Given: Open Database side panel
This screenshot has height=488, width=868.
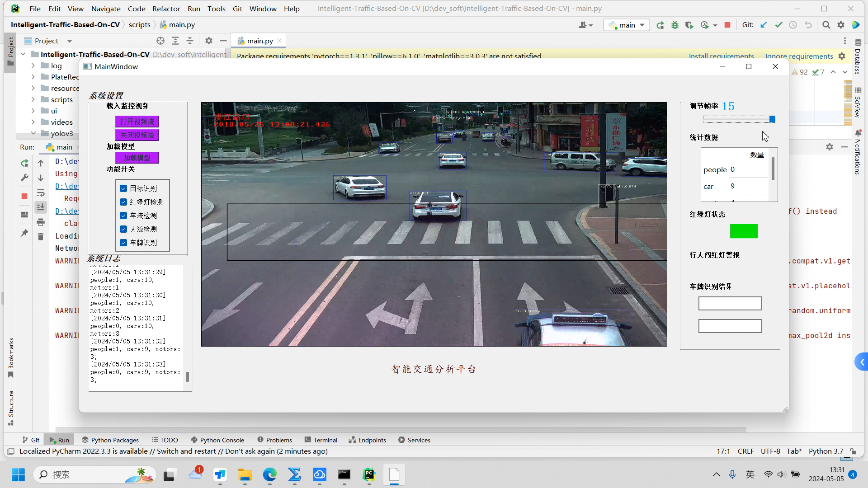Looking at the screenshot, I should coord(858,57).
